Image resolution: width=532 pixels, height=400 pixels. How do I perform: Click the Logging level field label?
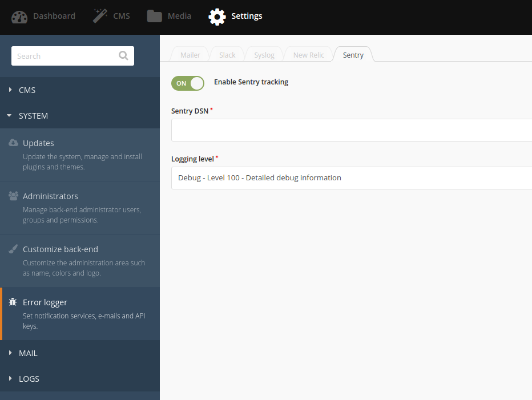click(x=192, y=159)
